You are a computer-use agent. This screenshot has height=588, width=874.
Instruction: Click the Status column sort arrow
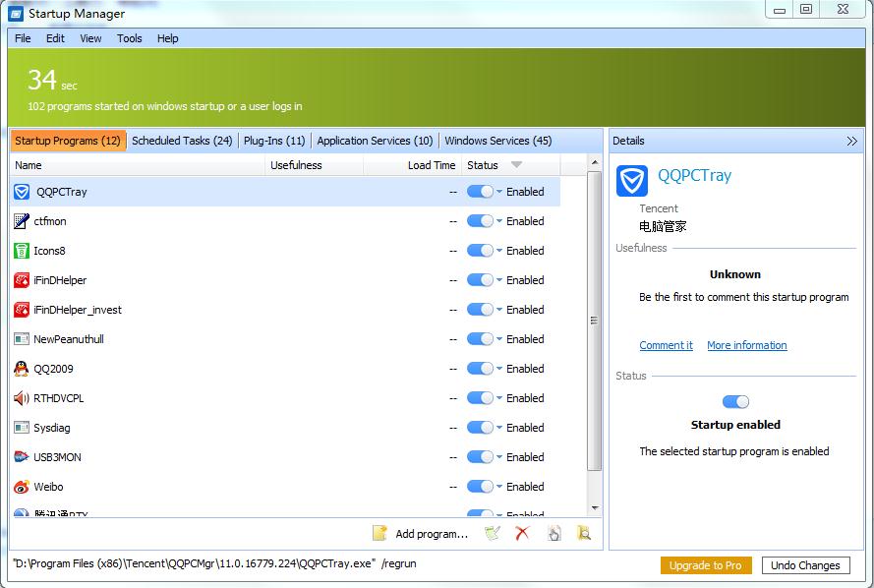(x=516, y=165)
